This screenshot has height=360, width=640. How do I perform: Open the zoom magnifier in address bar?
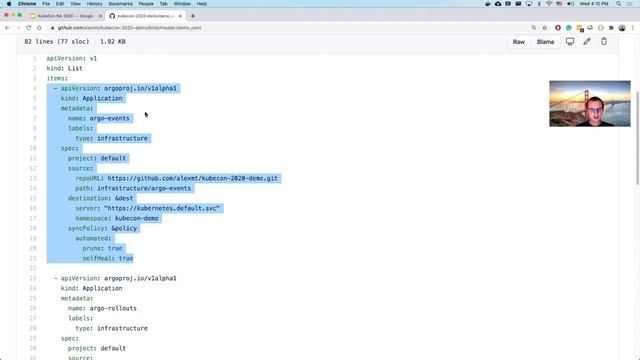533,28
